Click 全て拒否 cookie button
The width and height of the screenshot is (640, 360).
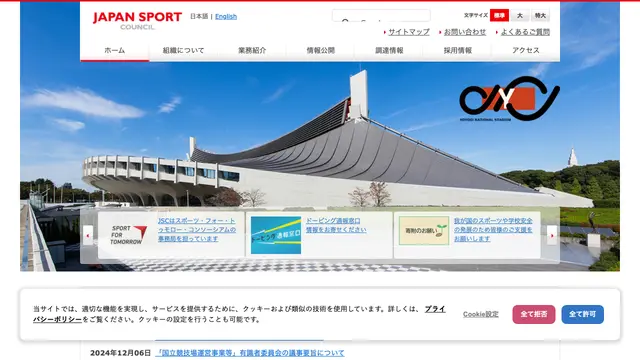(533, 314)
